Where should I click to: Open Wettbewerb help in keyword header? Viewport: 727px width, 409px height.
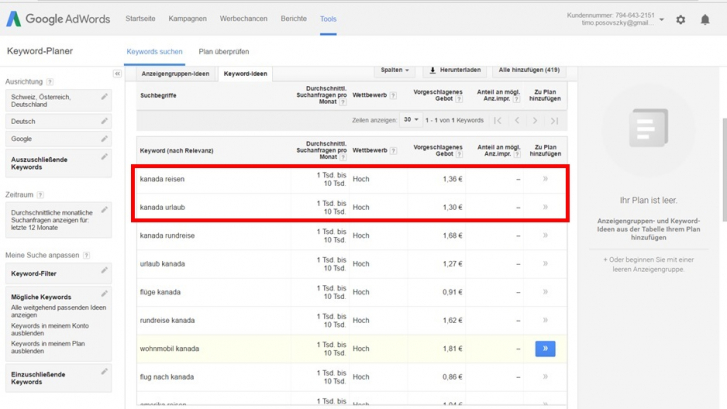pyautogui.click(x=393, y=151)
